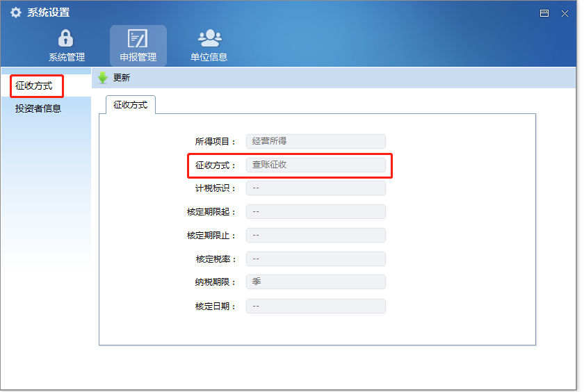
Task: Switch to the 征收方式 content tab
Action: pos(131,105)
